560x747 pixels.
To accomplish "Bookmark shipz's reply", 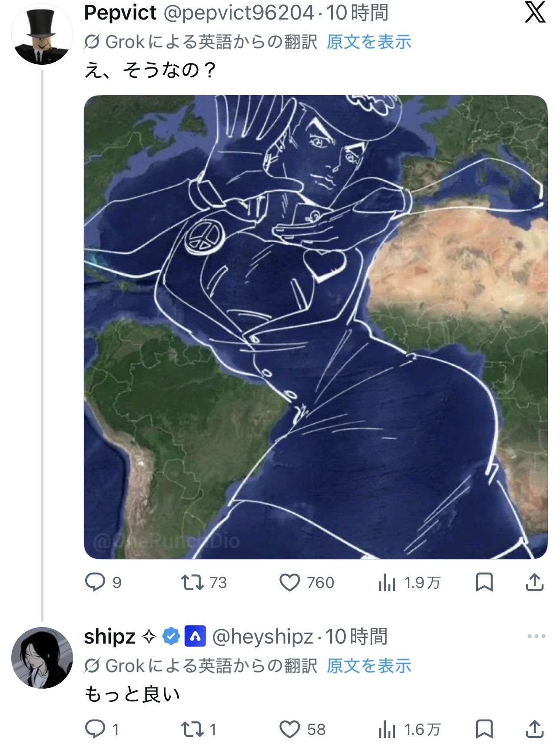I will [x=484, y=729].
